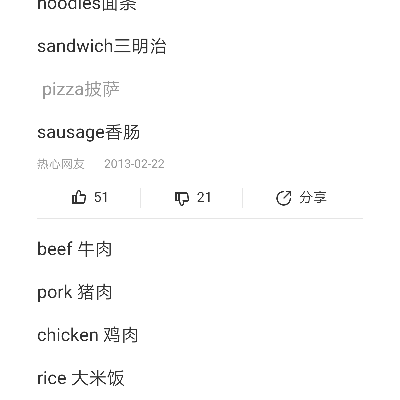
Task: Click the English word chicken
Action: 68,335
